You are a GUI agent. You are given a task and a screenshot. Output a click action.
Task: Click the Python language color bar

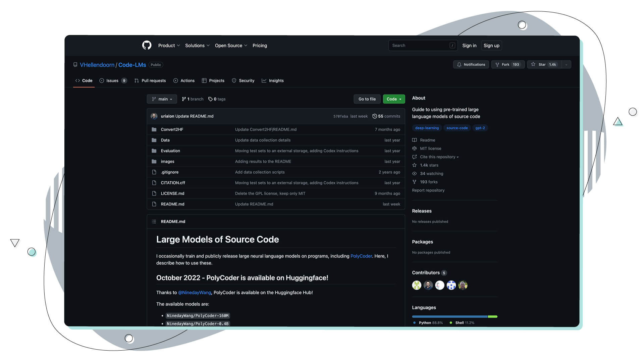coord(449,316)
